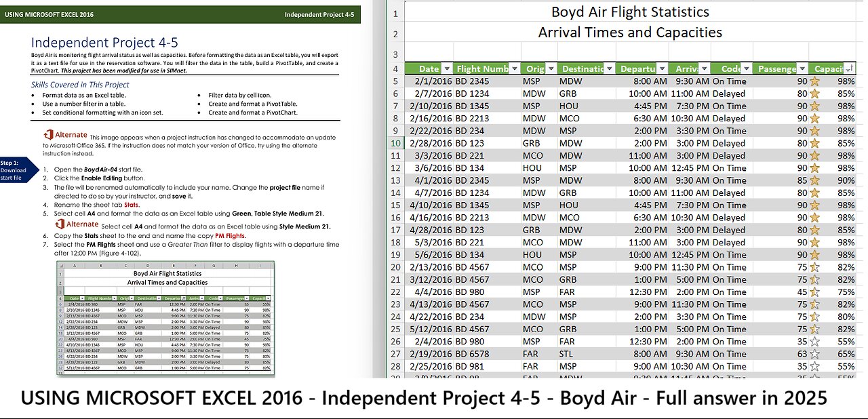Click the gold star icon in row 7
868x419 pixels.
[x=814, y=106]
